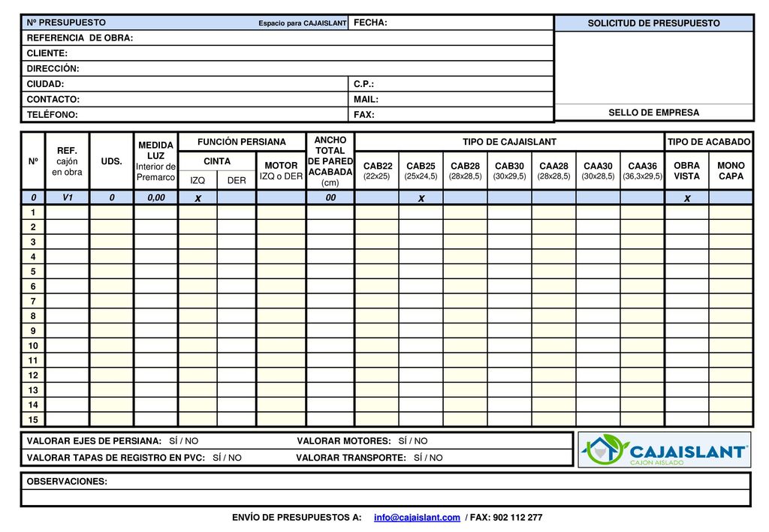Image resolution: width=769 pixels, height=532 pixels.
Task: Select the FAX field beside TELÉFONO
Action: [x=451, y=114]
